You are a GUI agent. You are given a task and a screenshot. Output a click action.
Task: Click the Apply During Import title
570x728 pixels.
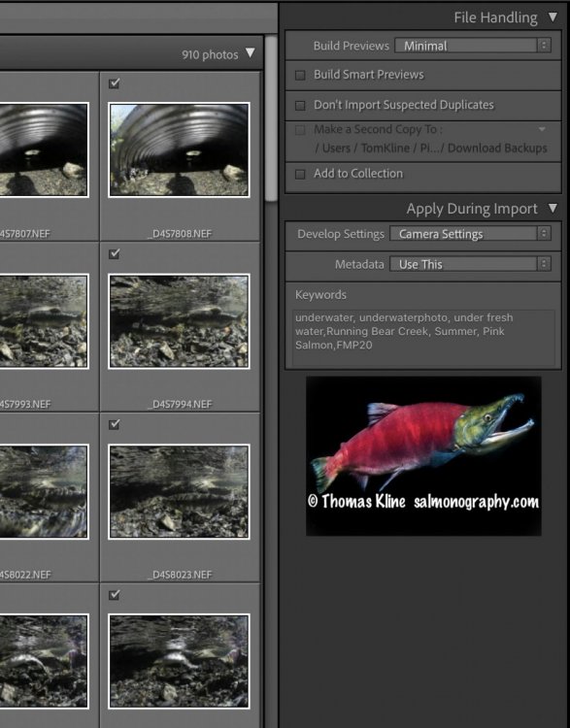point(472,209)
